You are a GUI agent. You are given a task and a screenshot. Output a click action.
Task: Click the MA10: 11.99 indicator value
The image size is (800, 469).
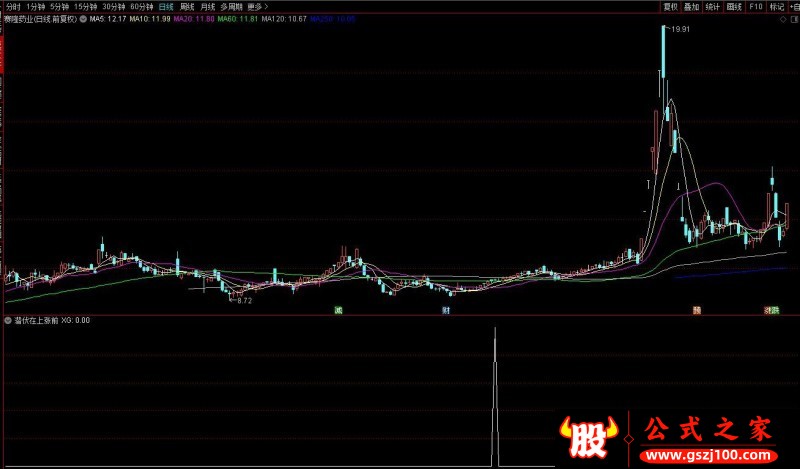150,19
